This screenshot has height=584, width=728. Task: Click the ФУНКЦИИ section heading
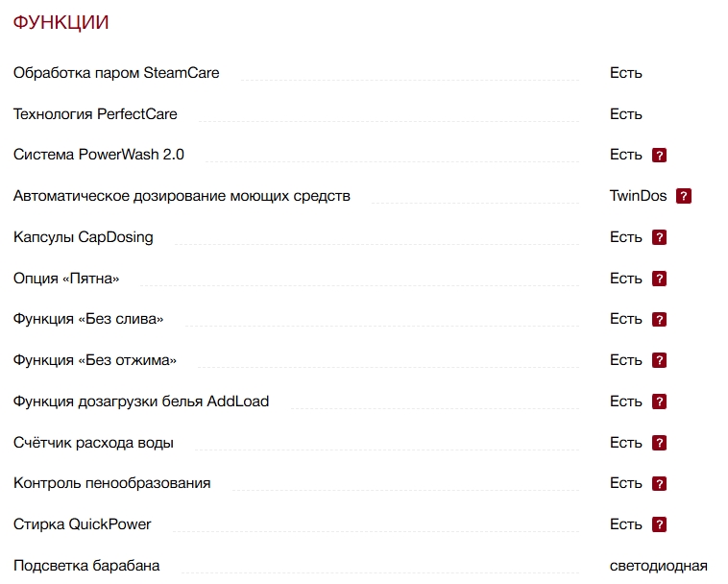61,23
